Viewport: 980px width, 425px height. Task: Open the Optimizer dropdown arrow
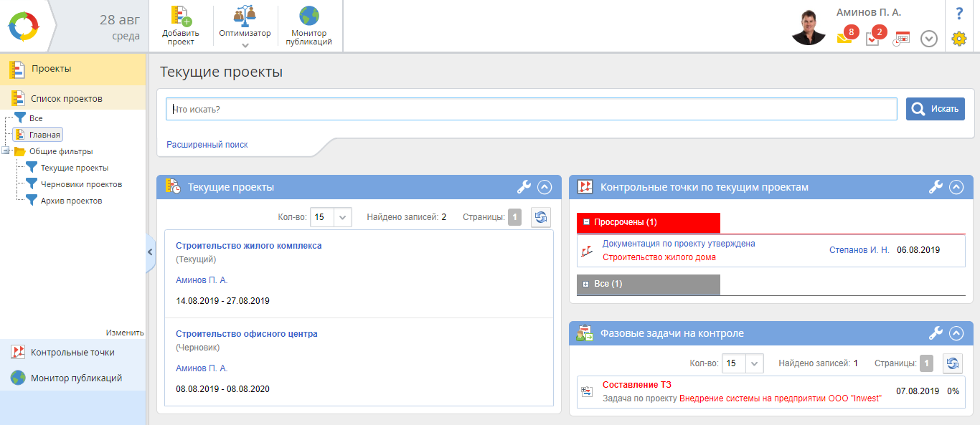click(245, 45)
